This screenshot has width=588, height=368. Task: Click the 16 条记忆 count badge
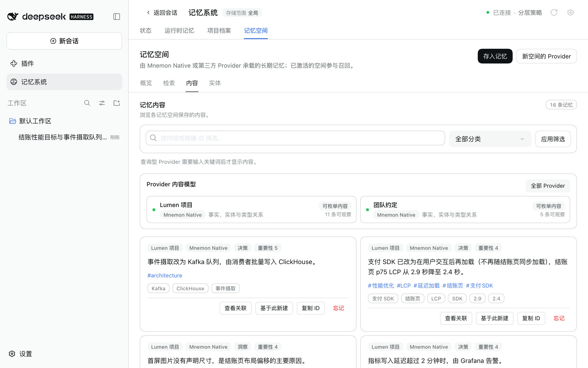click(x=561, y=105)
